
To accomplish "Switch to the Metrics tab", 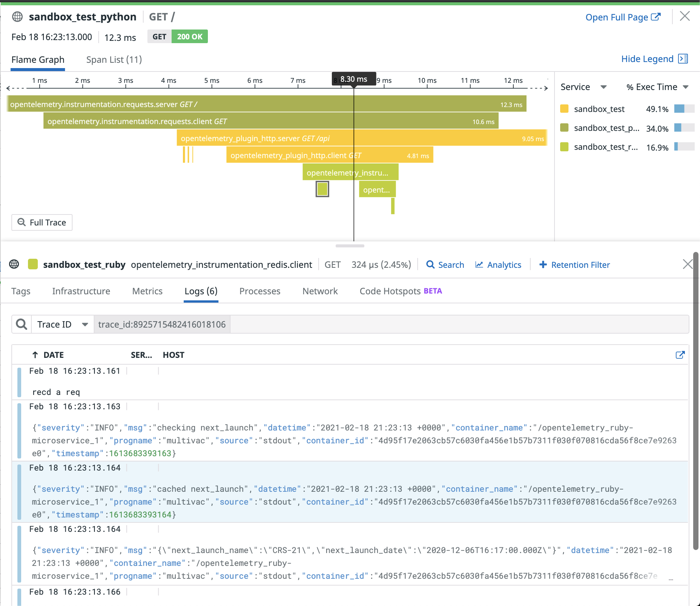I will click(x=147, y=291).
